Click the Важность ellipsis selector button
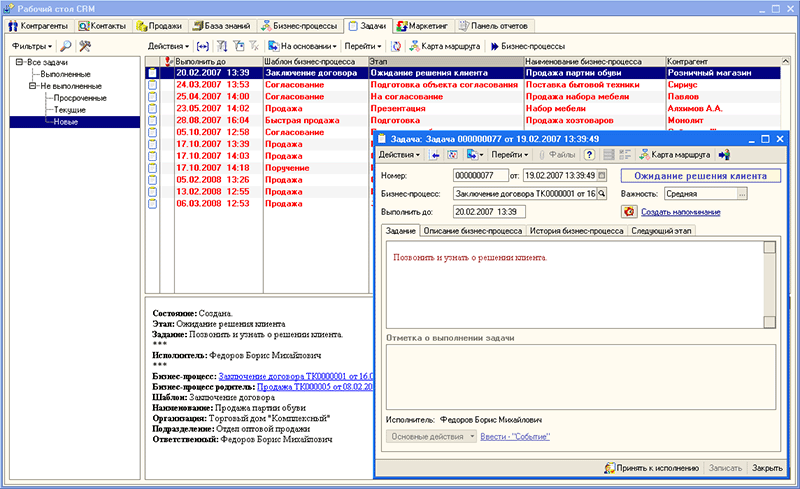The width and height of the screenshot is (800, 489). click(742, 194)
